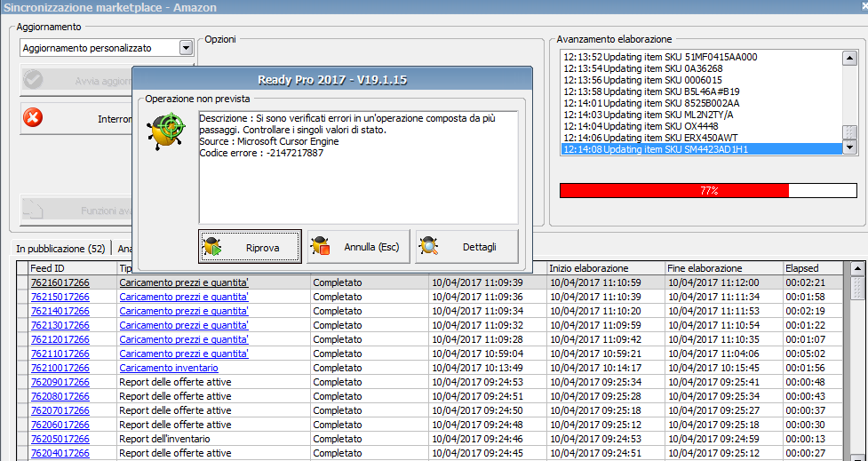Open feed link 76210017266

(x=60, y=368)
